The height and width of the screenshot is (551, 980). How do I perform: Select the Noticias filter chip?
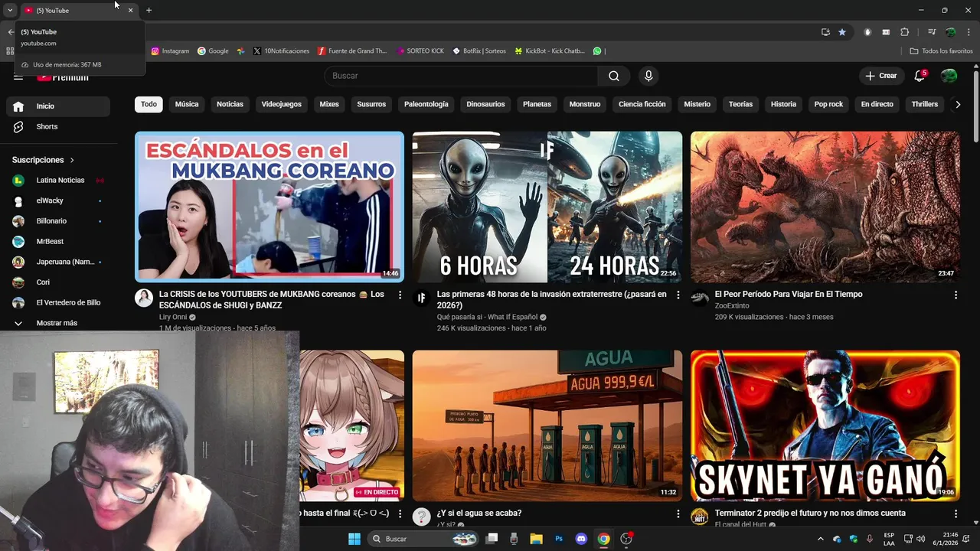click(230, 104)
